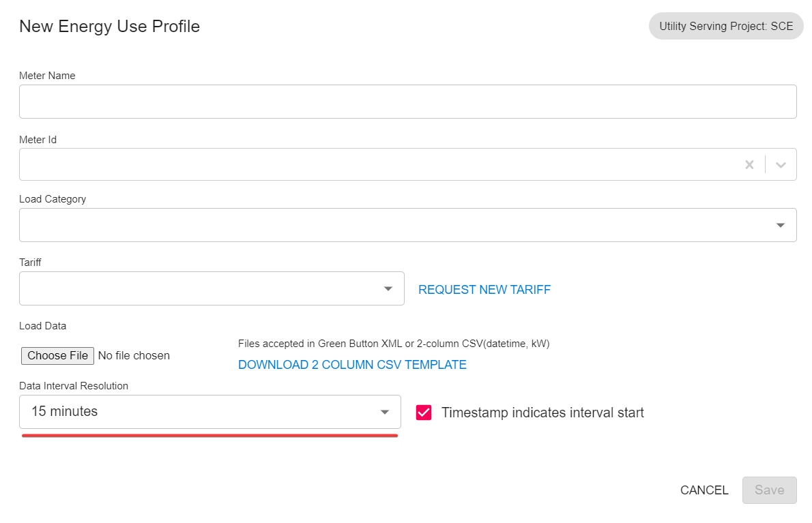Image resolution: width=812 pixels, height=523 pixels.
Task: Open the Load Category select field
Action: tap(396, 225)
